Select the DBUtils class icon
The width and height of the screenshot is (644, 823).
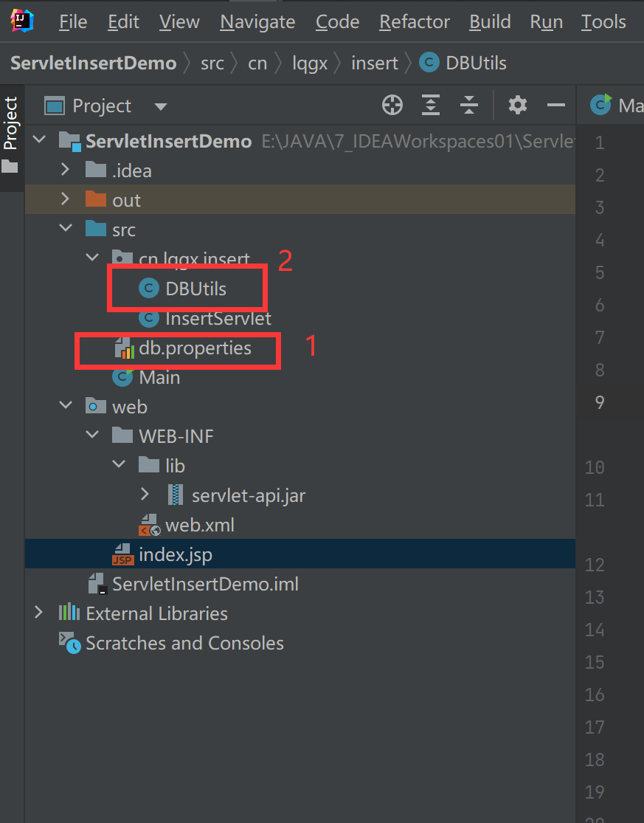pyautogui.click(x=149, y=288)
